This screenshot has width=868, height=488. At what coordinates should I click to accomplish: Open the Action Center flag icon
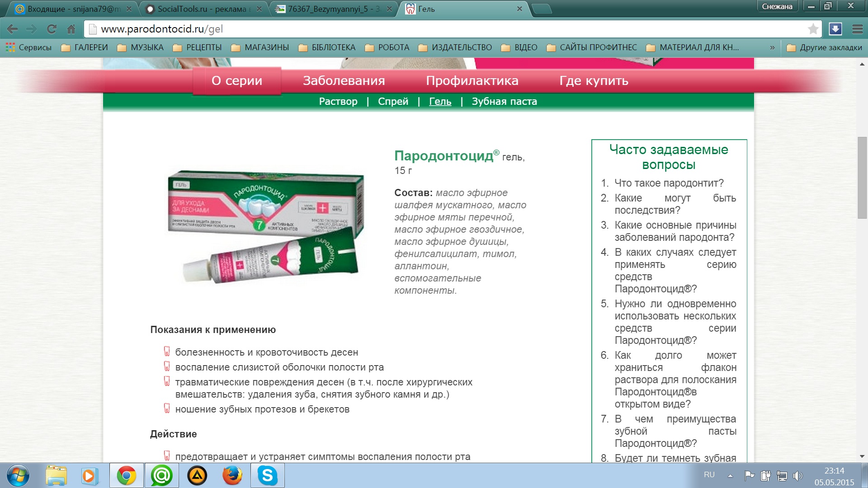click(x=749, y=475)
